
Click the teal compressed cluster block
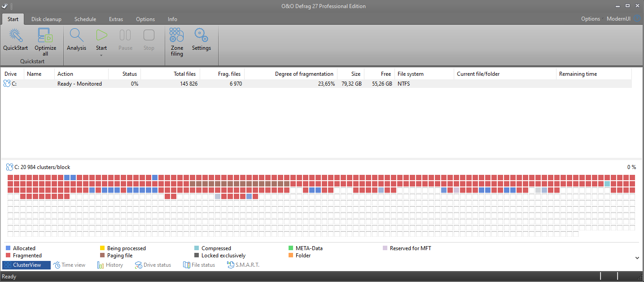point(607,184)
